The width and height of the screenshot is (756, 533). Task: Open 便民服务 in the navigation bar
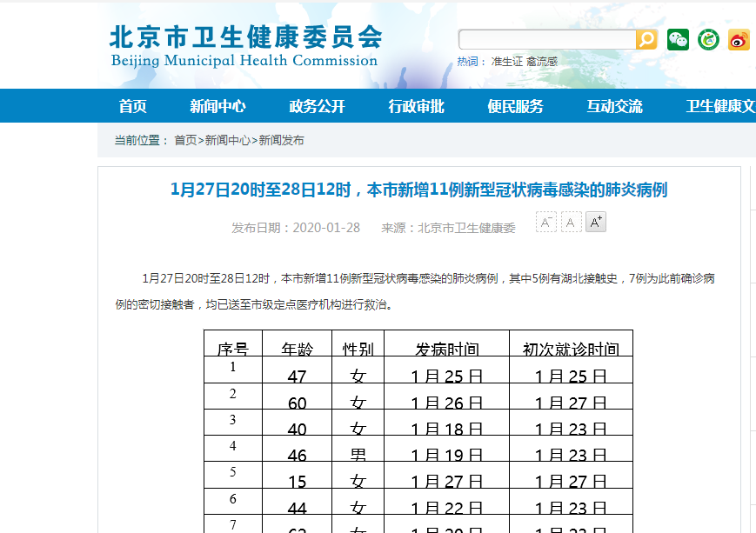[515, 106]
